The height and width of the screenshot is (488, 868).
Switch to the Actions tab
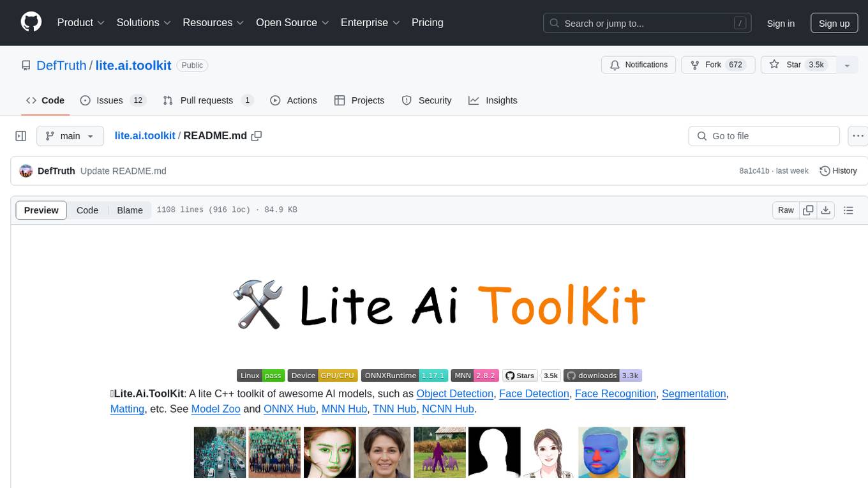pos(294,100)
